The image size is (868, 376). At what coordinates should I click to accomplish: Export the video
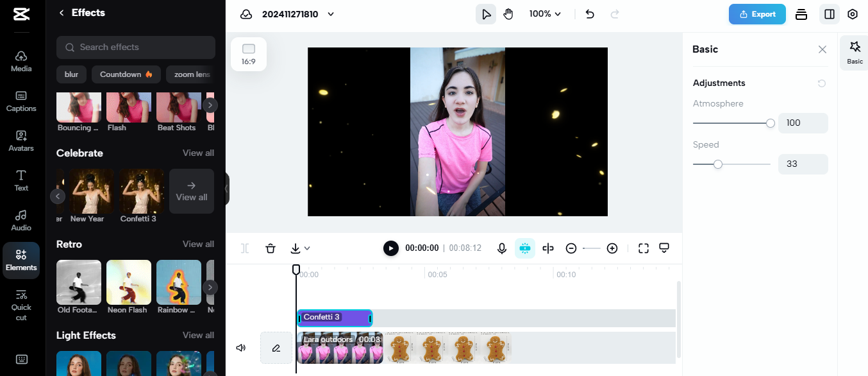[x=757, y=14]
